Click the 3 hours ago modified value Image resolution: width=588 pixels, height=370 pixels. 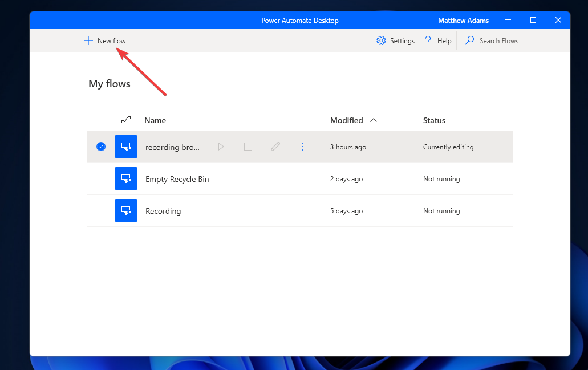[x=348, y=147]
